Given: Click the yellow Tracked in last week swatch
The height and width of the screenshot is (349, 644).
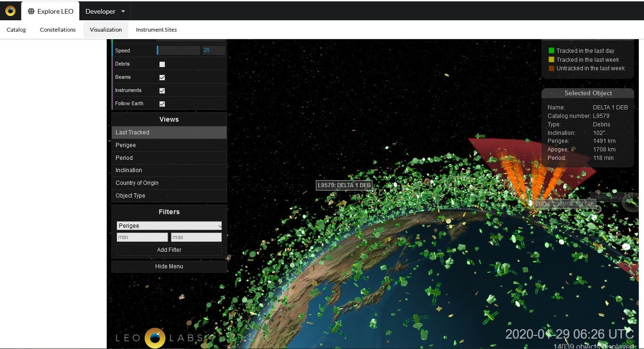Looking at the screenshot, I should click(x=551, y=60).
